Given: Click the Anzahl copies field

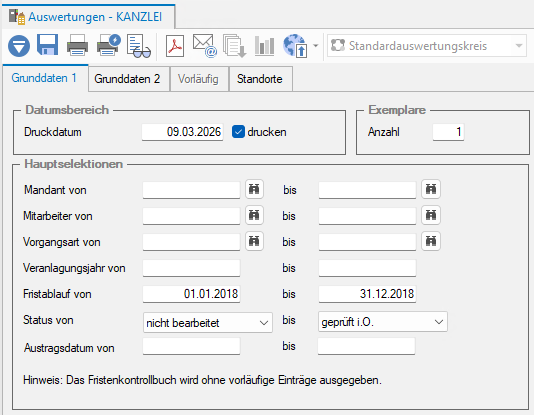Looking at the screenshot, I should [448, 132].
